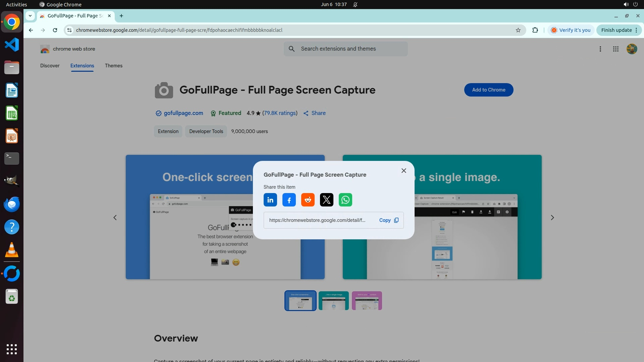Share the extension on Facebook
Image resolution: width=644 pixels, height=362 pixels.
coord(289,200)
